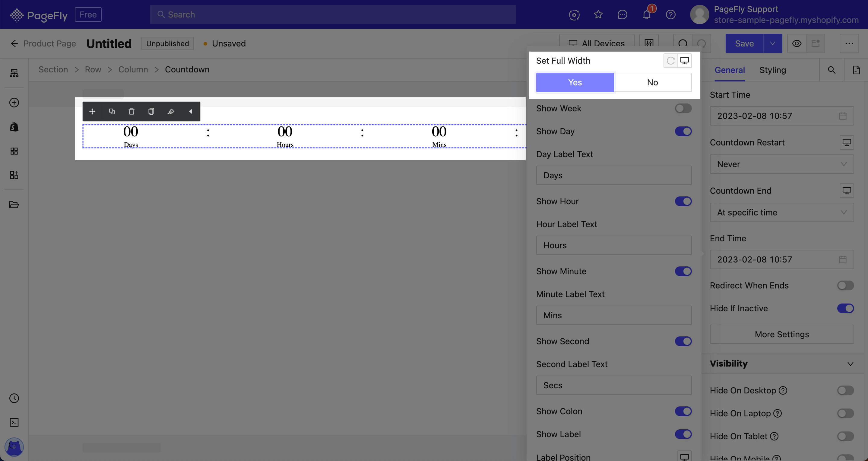Screen dimensions: 868x461
Task: Select Column in the breadcrumb
Action: 133,69
